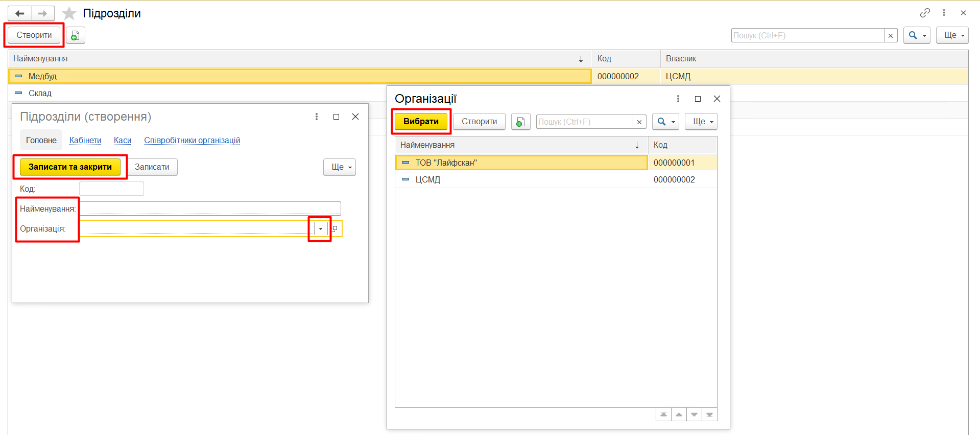Expand Ще menu in Організації window
This screenshot has height=435, width=980.
701,122
